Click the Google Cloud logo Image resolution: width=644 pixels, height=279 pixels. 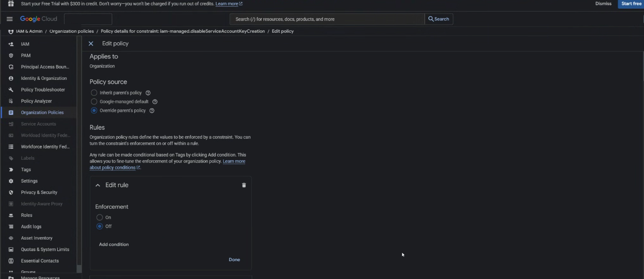(39, 19)
